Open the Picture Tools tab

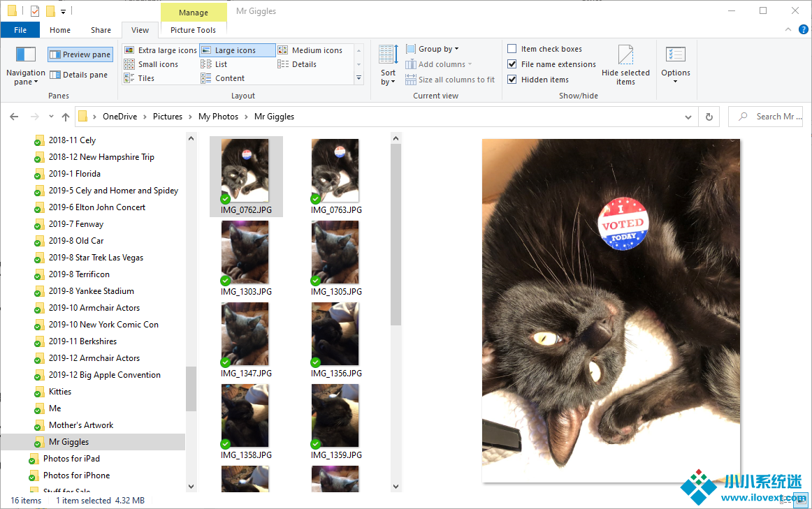[x=193, y=30]
